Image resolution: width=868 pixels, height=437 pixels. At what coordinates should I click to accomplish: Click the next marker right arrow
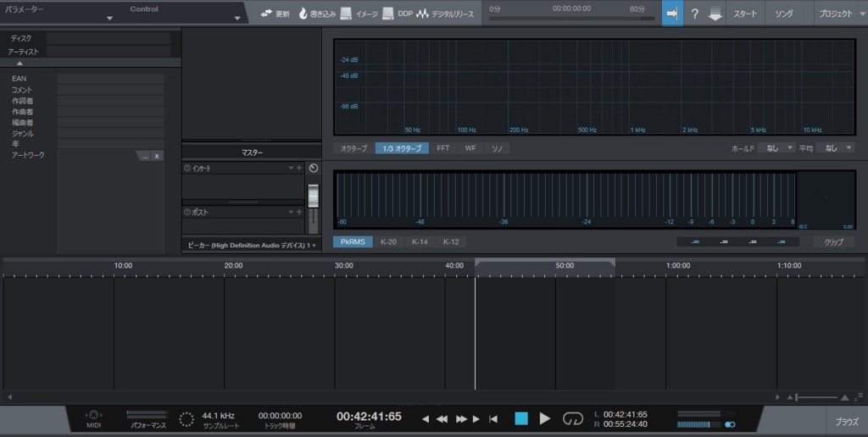[x=476, y=419]
